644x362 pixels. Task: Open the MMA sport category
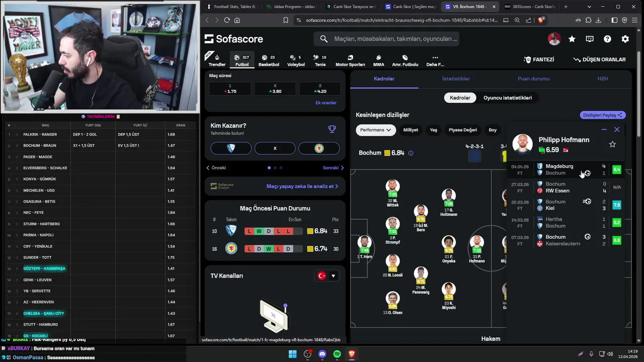[x=378, y=60]
